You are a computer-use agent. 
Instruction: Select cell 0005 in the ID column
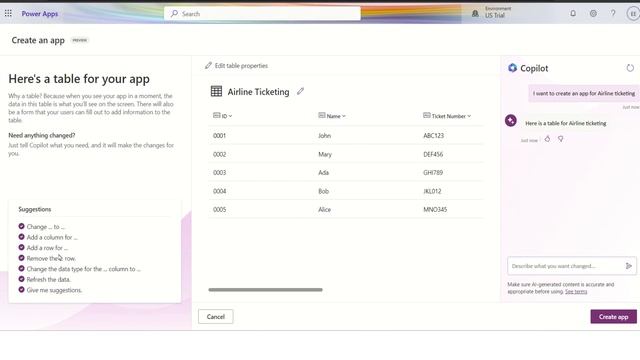click(219, 209)
